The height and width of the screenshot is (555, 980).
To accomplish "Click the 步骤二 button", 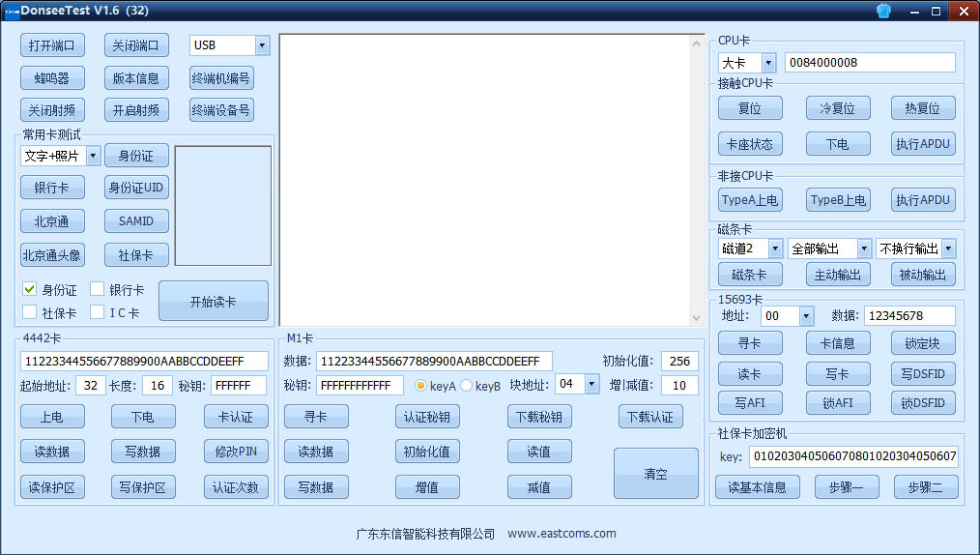I will (x=926, y=487).
